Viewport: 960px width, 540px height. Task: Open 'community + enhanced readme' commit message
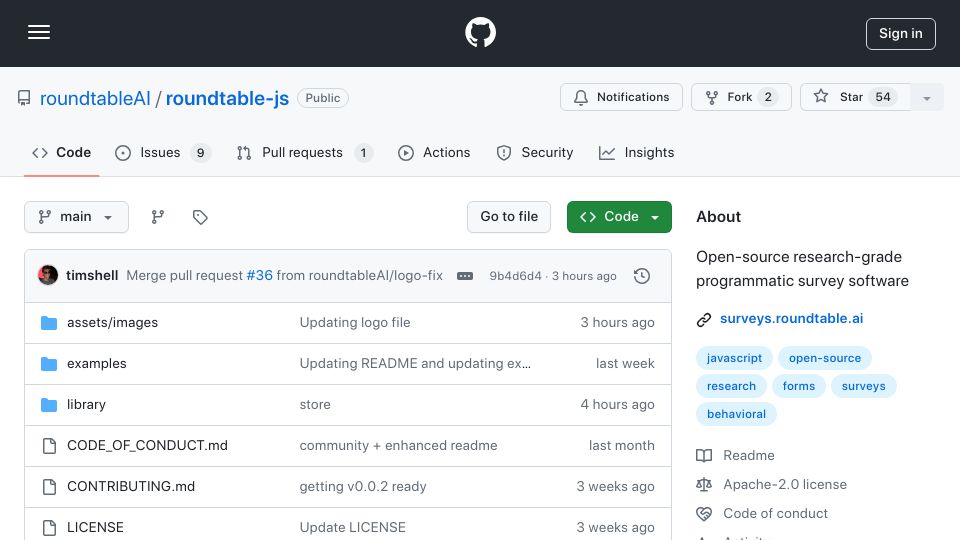coord(398,446)
